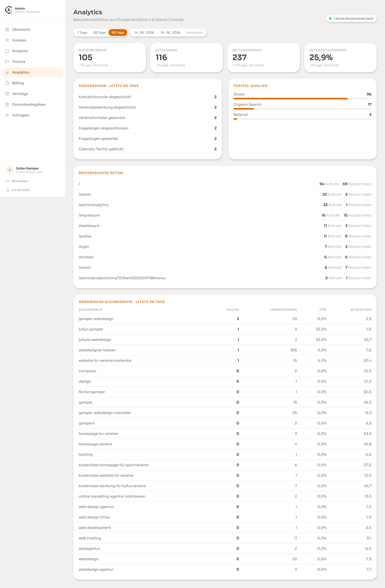Open the Billing section
This screenshot has height=588, width=385.
tap(32, 83)
